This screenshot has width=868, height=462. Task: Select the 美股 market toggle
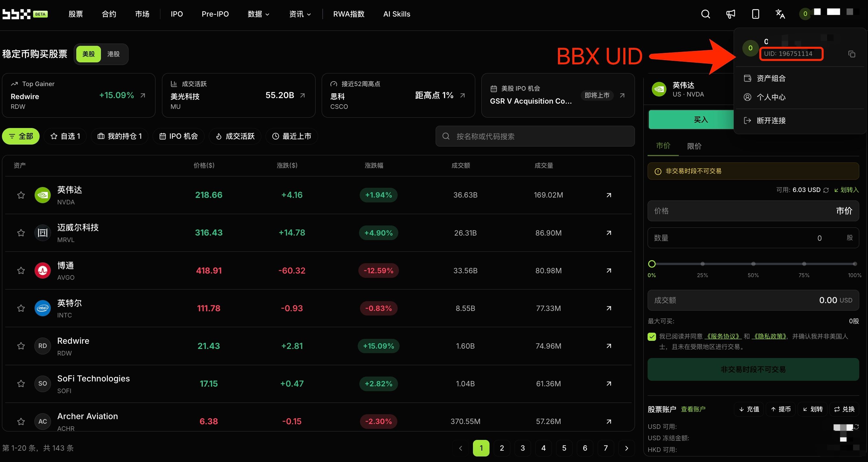coord(88,54)
